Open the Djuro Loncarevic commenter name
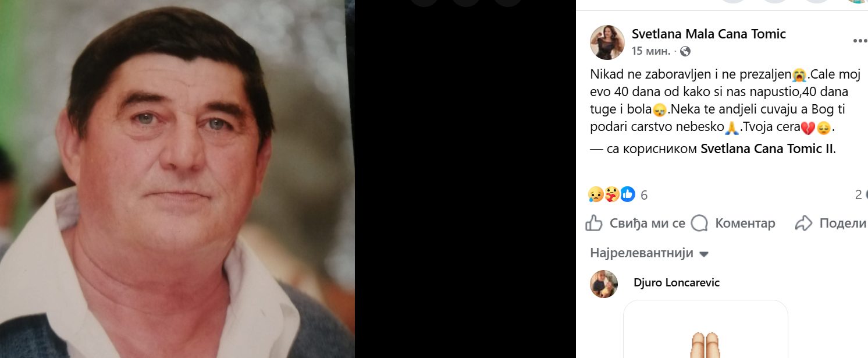 click(x=677, y=283)
